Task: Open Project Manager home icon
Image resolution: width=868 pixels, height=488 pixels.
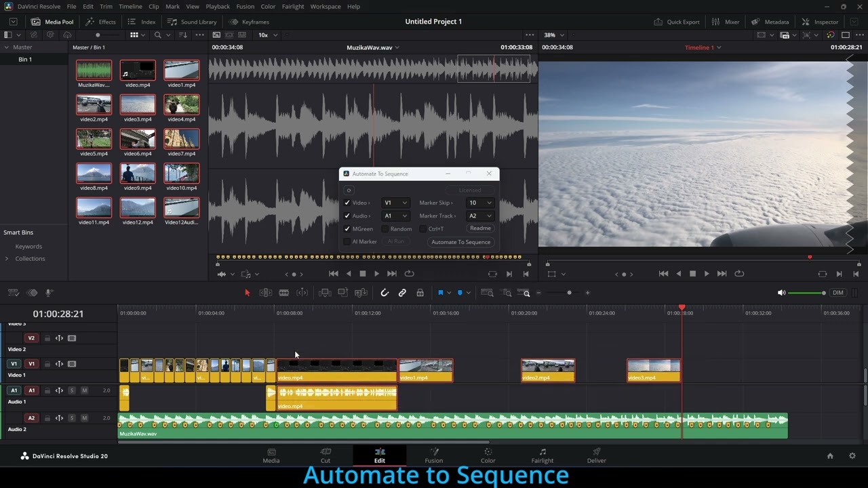Action: click(x=830, y=456)
